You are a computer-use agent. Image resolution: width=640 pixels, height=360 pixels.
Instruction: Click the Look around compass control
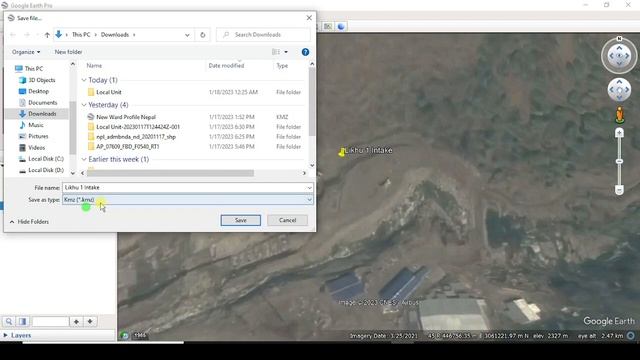pyautogui.click(x=619, y=56)
